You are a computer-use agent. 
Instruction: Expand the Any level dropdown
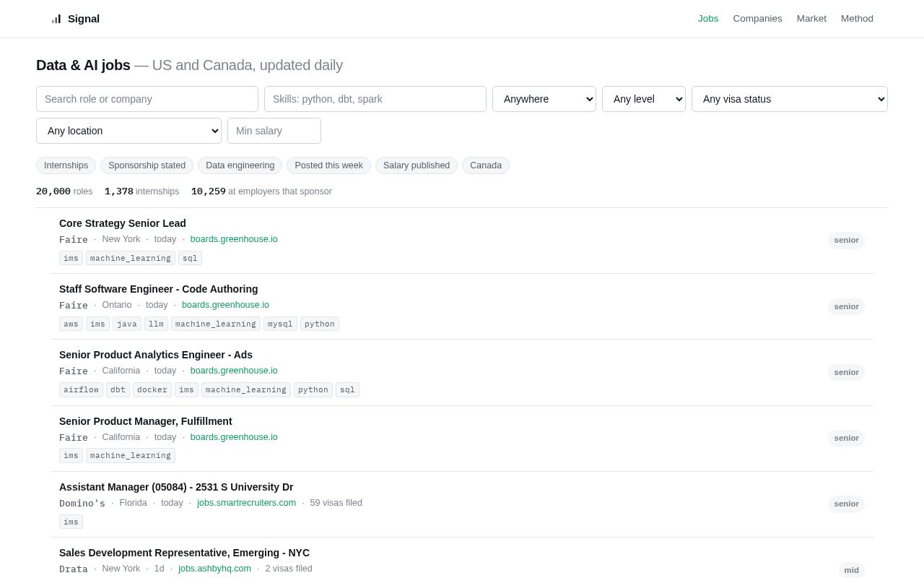pyautogui.click(x=644, y=99)
